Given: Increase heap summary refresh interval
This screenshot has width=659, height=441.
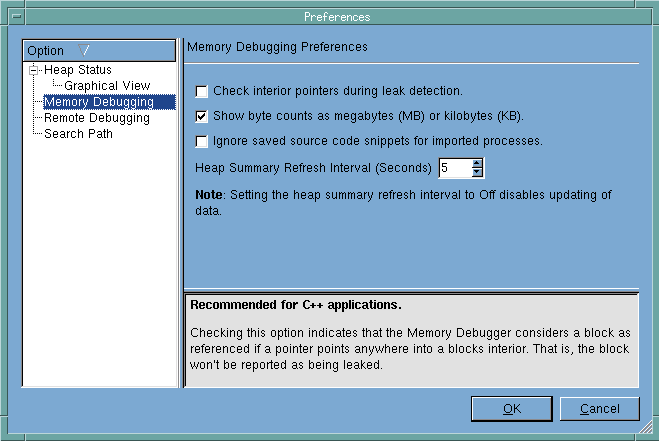Looking at the screenshot, I should click(x=477, y=163).
